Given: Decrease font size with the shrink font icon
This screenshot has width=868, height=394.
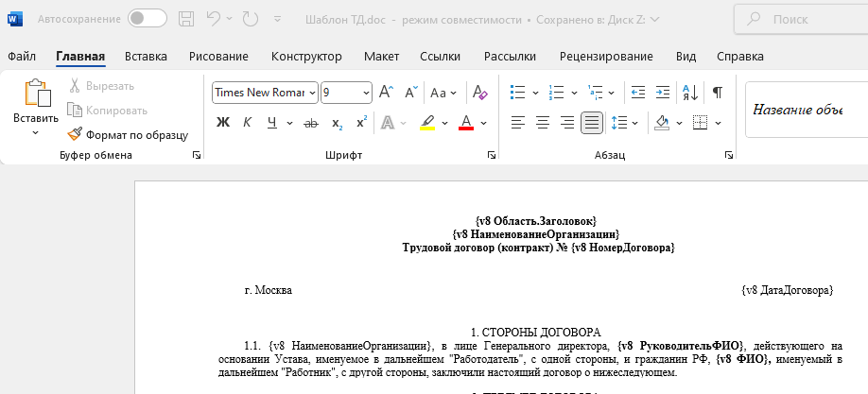Looking at the screenshot, I should point(411,93).
